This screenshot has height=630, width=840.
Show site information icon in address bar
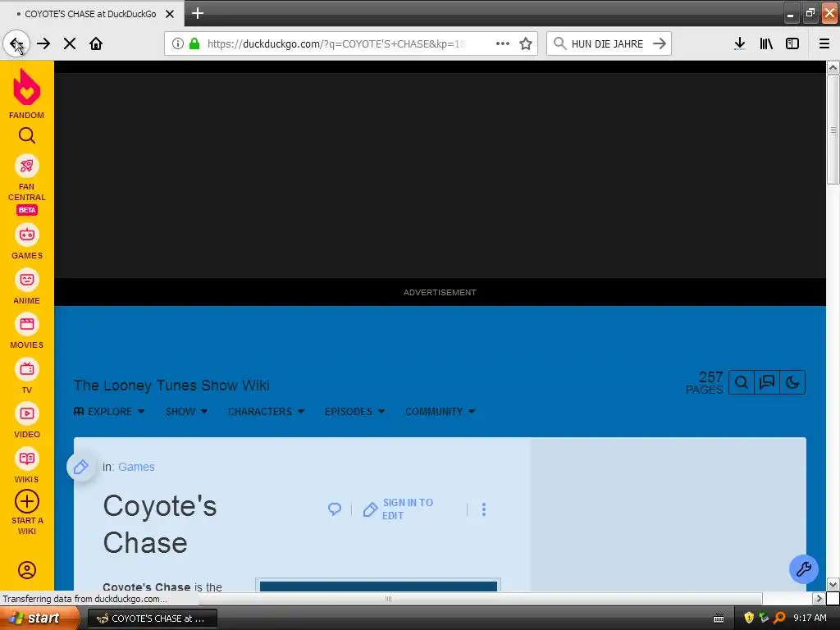[x=177, y=44]
